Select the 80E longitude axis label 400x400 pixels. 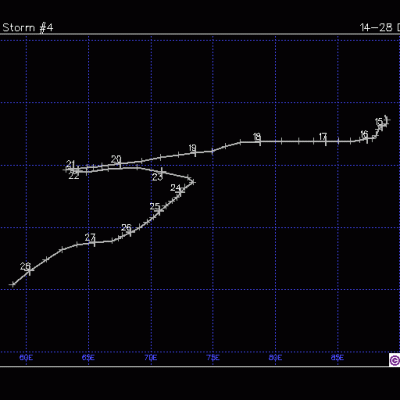[275, 358]
